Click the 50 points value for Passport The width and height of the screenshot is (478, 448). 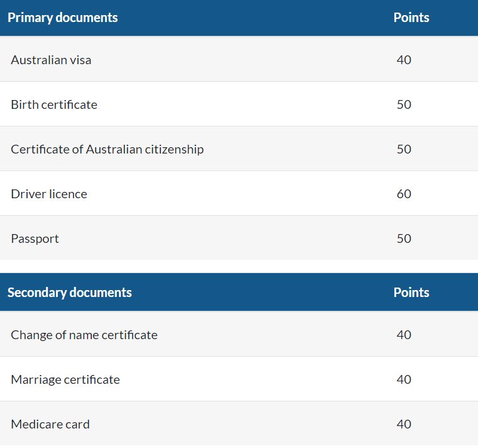(x=404, y=238)
